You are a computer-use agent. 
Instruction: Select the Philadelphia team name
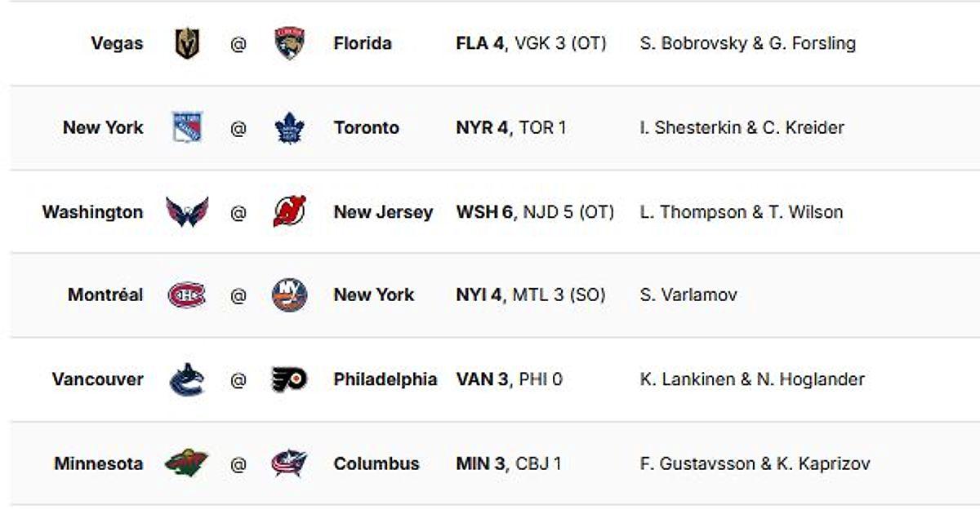(x=385, y=379)
